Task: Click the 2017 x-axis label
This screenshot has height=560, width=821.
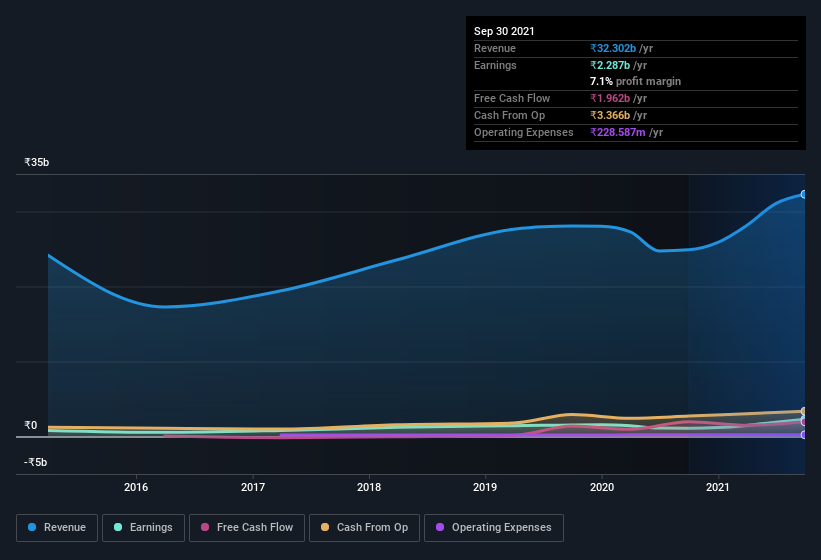Action: (x=253, y=487)
